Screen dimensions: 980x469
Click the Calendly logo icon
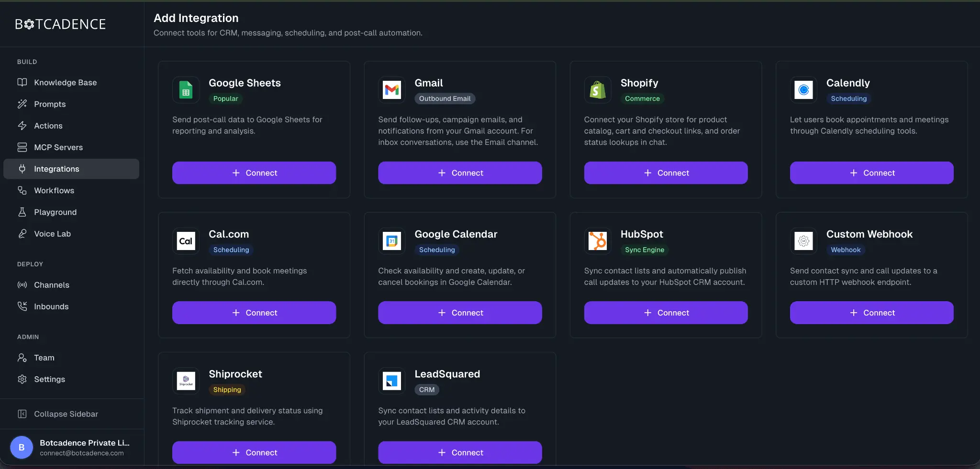click(803, 90)
